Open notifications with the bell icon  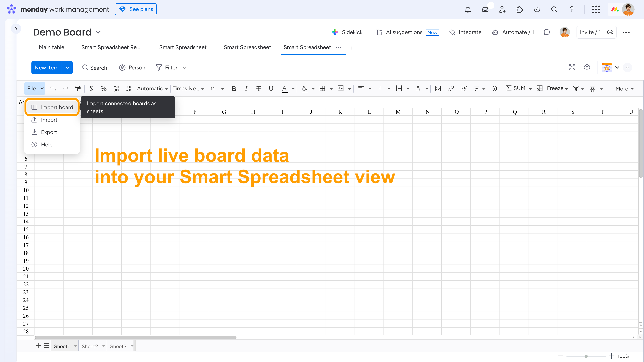[468, 9]
